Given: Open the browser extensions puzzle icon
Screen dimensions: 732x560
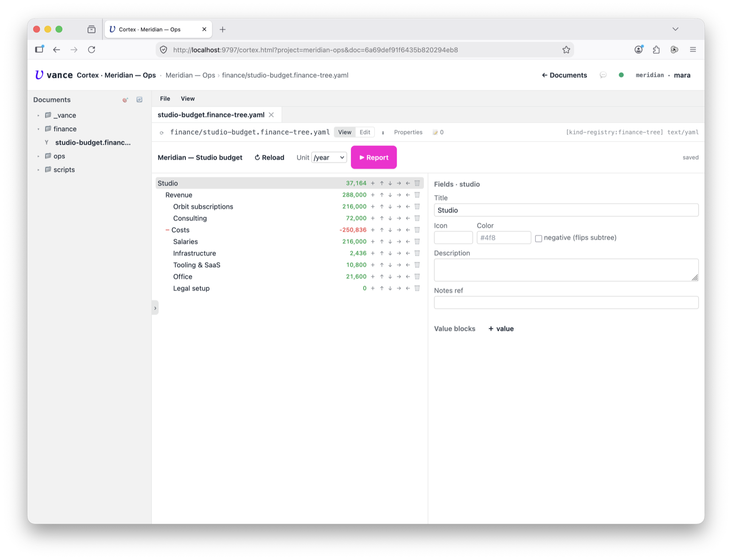Looking at the screenshot, I should (657, 50).
